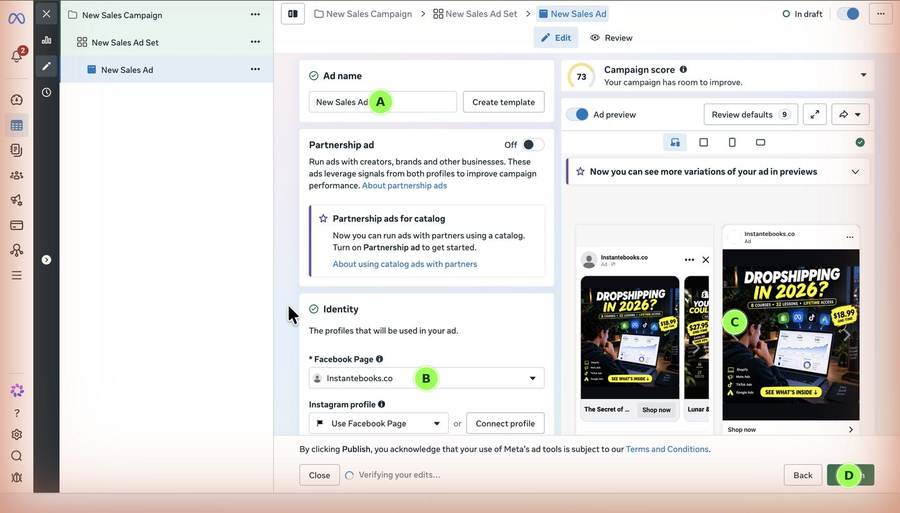Switch to the Edit tab
900x513 pixels.
point(556,38)
